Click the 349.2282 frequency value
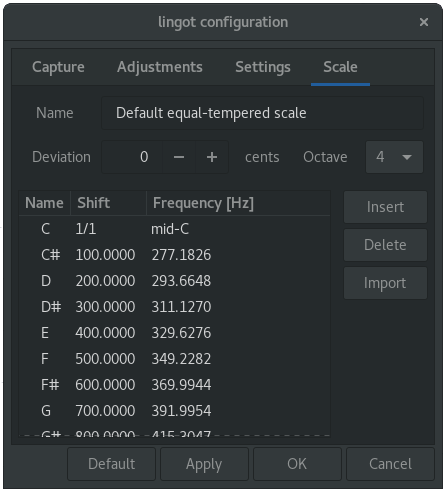 (x=181, y=359)
